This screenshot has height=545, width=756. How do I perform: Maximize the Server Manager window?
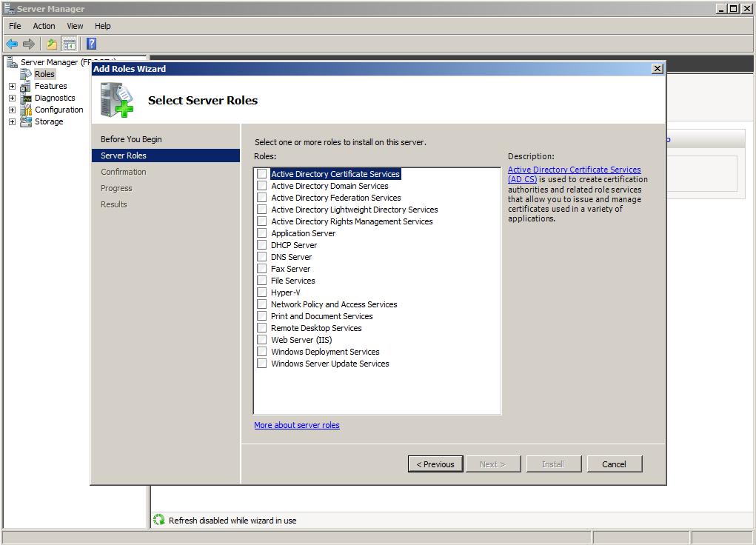733,9
